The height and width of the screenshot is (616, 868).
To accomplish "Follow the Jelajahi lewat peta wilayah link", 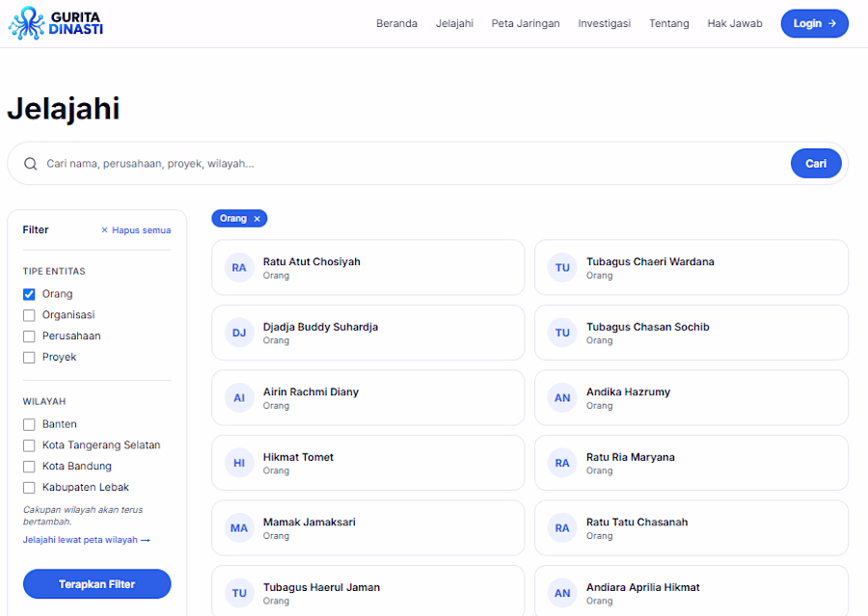I will (x=87, y=540).
